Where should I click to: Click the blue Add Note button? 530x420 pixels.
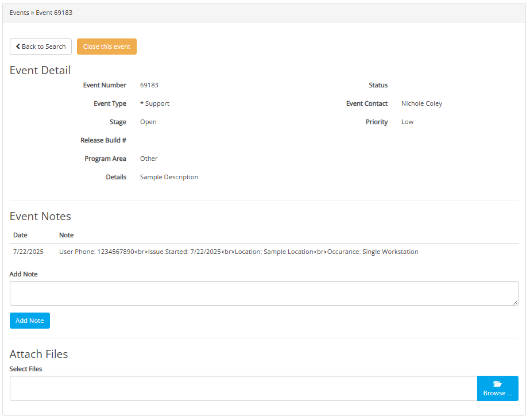pos(30,321)
